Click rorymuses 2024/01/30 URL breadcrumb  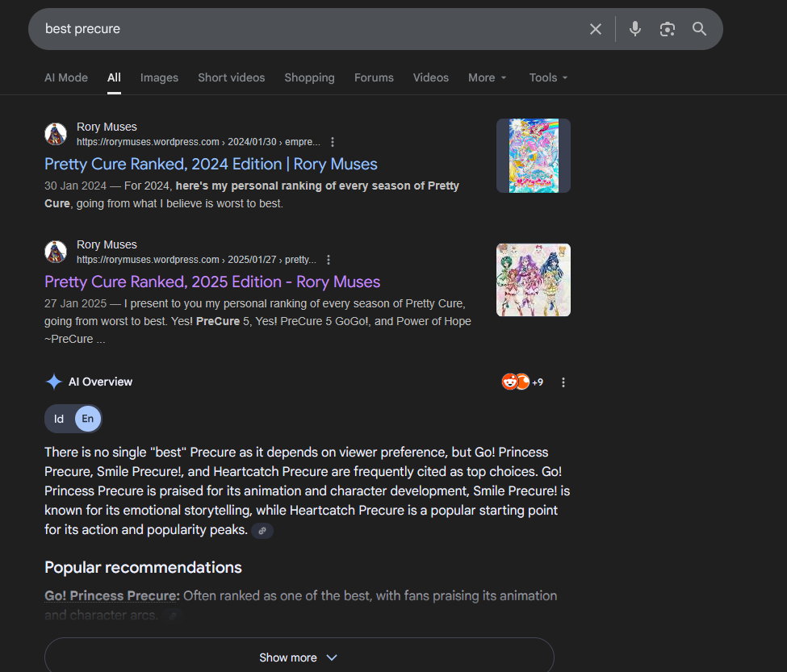pos(199,142)
